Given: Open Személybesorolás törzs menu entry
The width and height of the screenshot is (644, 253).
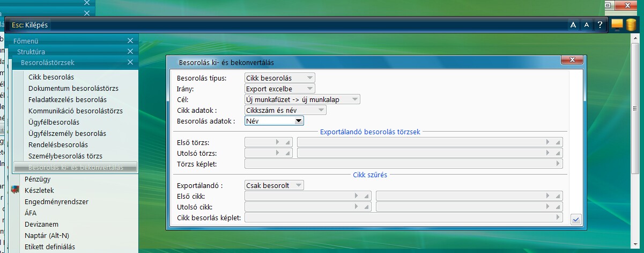Looking at the screenshot, I should pos(65,156).
